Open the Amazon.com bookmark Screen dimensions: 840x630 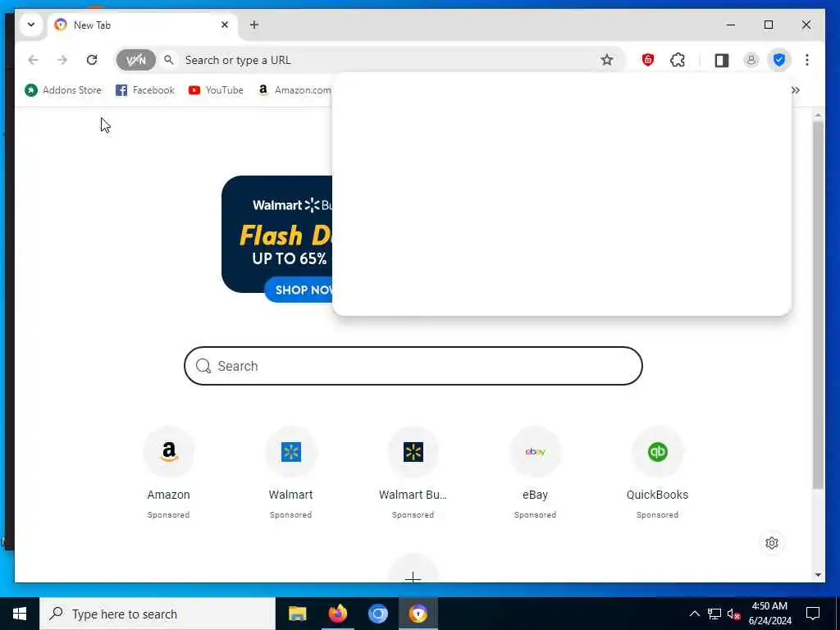coord(294,90)
